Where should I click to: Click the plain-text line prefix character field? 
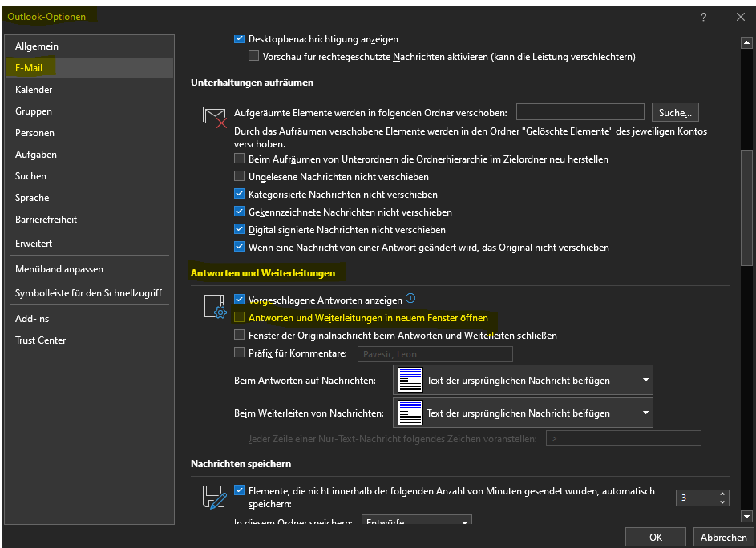click(624, 438)
